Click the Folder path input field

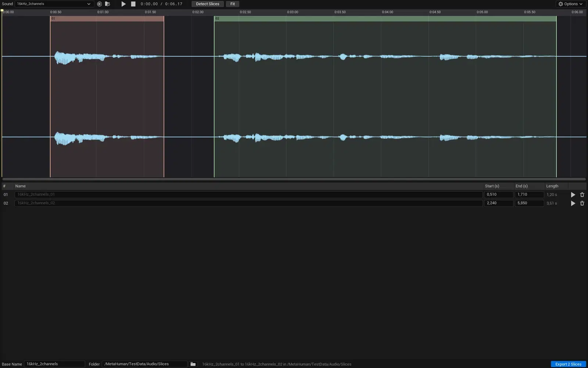(x=144, y=364)
